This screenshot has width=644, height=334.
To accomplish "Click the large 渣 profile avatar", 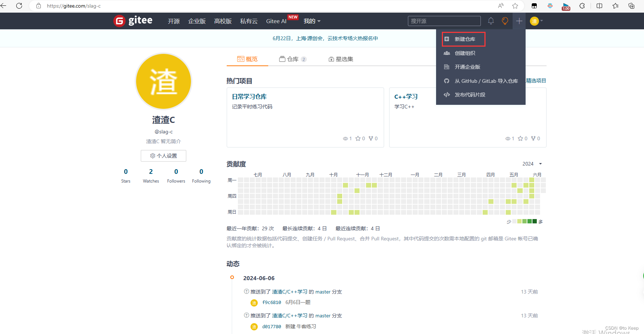I will click(x=164, y=81).
